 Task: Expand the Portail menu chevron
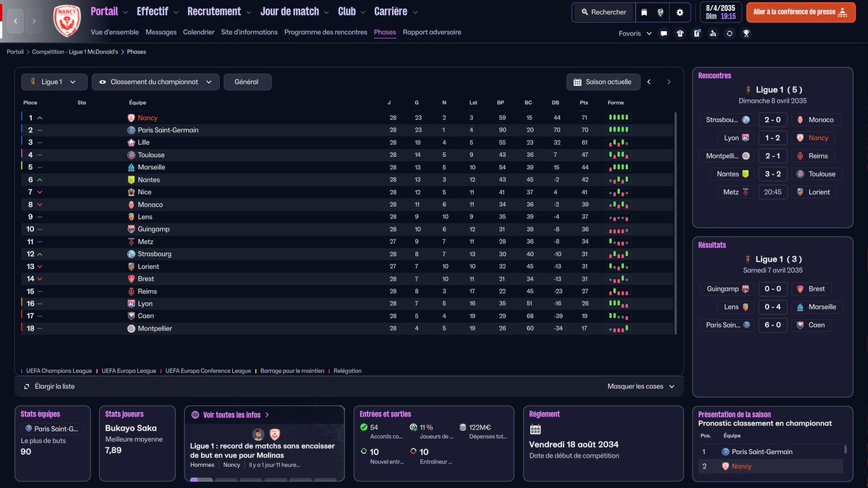[x=126, y=12]
